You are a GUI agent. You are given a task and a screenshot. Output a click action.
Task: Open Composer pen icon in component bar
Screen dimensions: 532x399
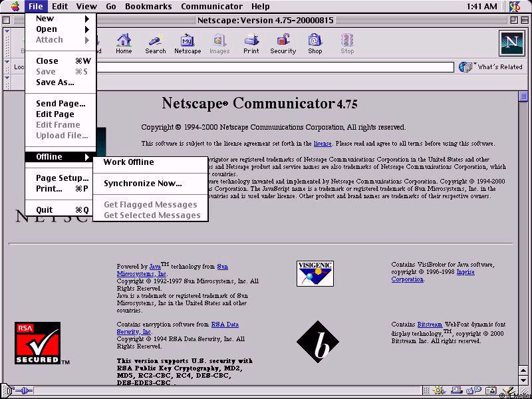507,390
